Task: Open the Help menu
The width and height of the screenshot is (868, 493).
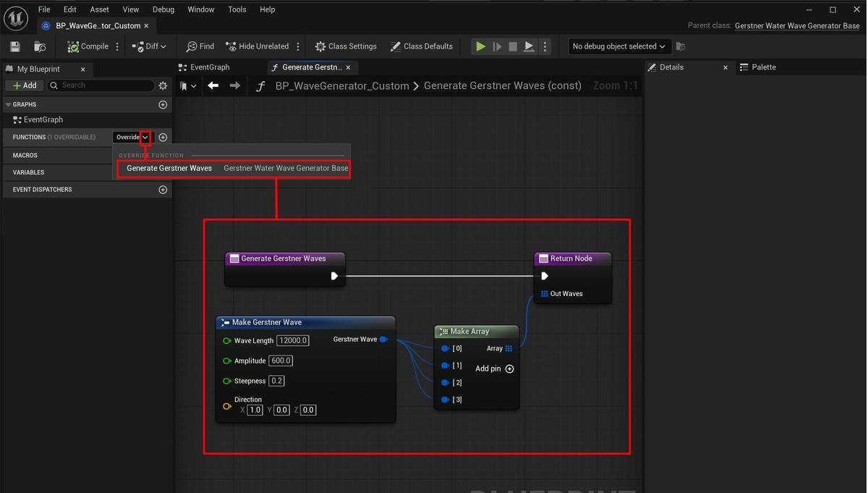Action: tap(267, 9)
